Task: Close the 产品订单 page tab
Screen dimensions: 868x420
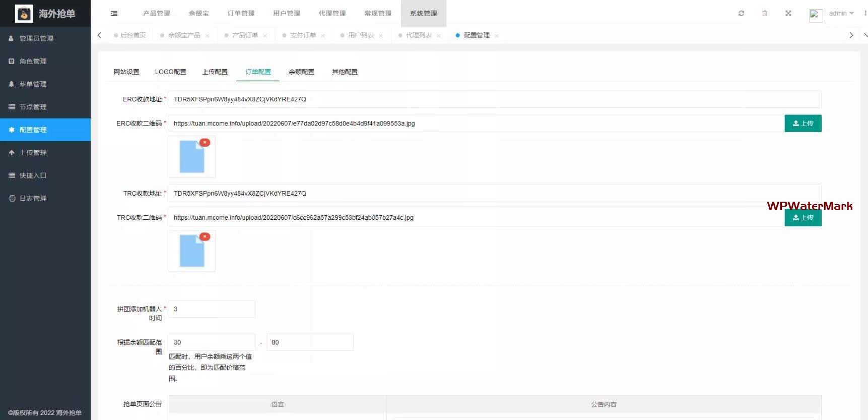Action: point(265,36)
